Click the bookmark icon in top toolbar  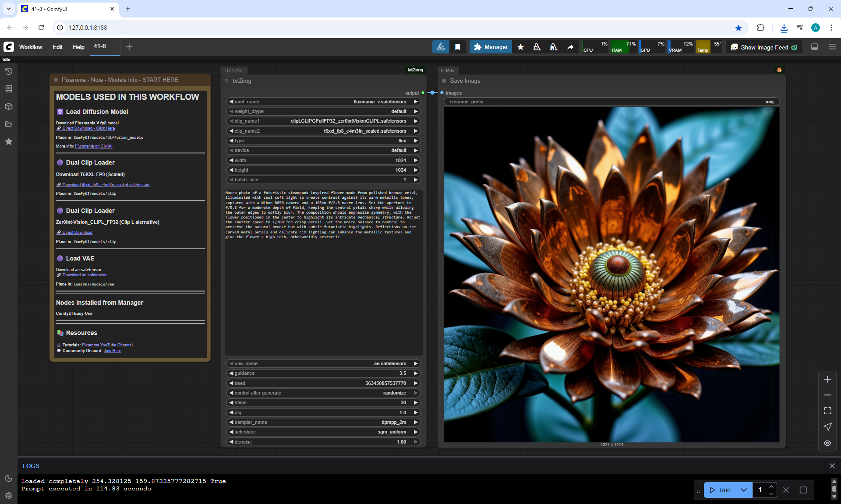457,47
